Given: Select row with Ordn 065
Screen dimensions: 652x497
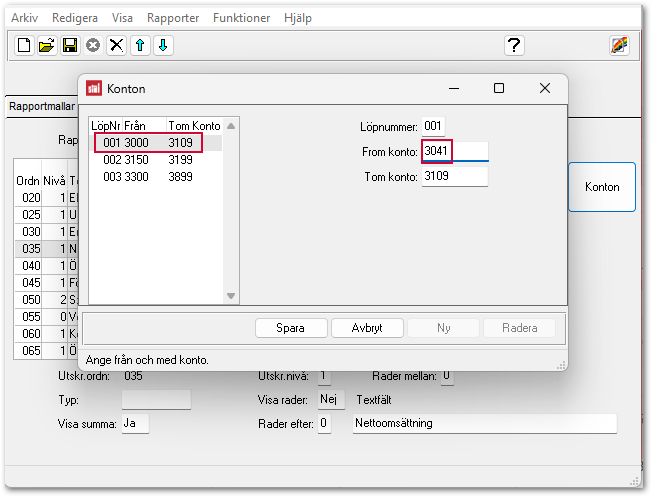Looking at the screenshot, I should (x=47, y=351).
